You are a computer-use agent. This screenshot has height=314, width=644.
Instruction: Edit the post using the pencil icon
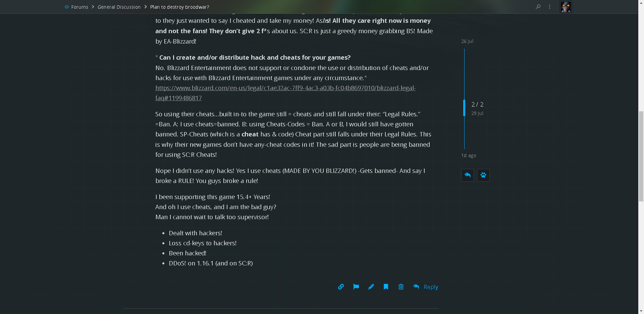[371, 287]
